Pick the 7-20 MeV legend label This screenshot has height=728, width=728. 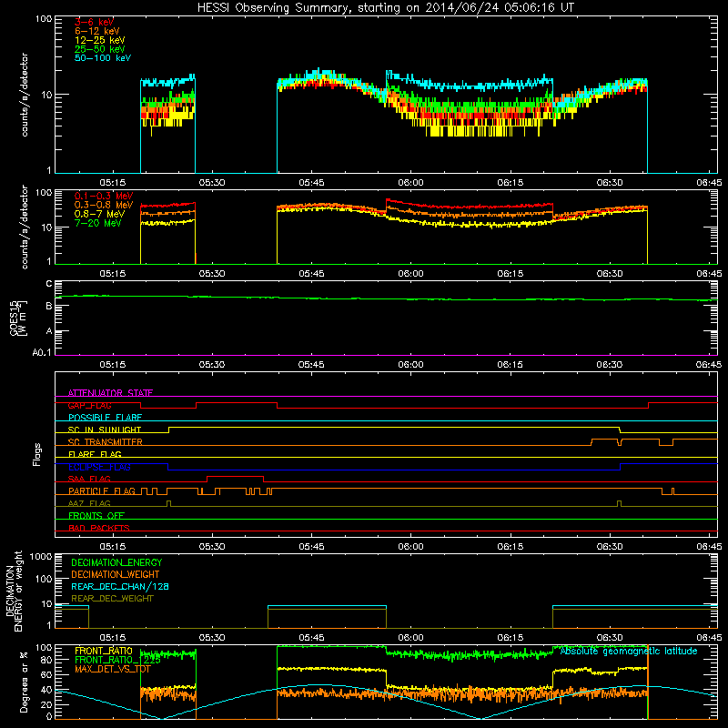(x=97, y=223)
